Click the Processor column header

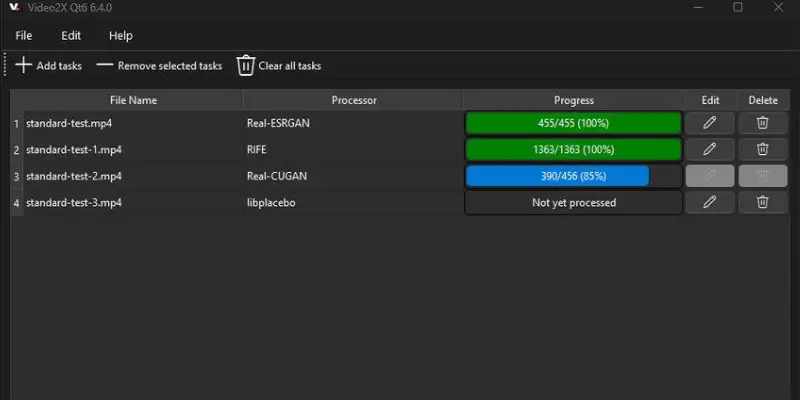coord(354,100)
